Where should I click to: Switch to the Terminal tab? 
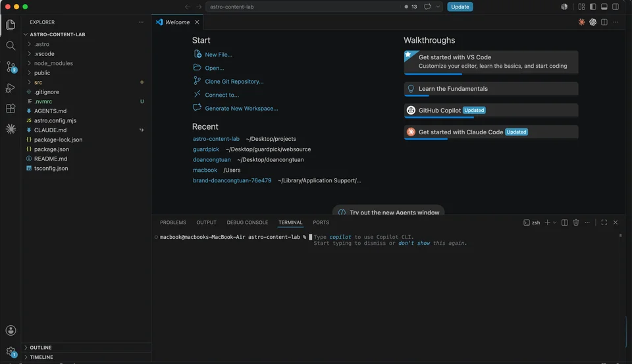click(290, 222)
